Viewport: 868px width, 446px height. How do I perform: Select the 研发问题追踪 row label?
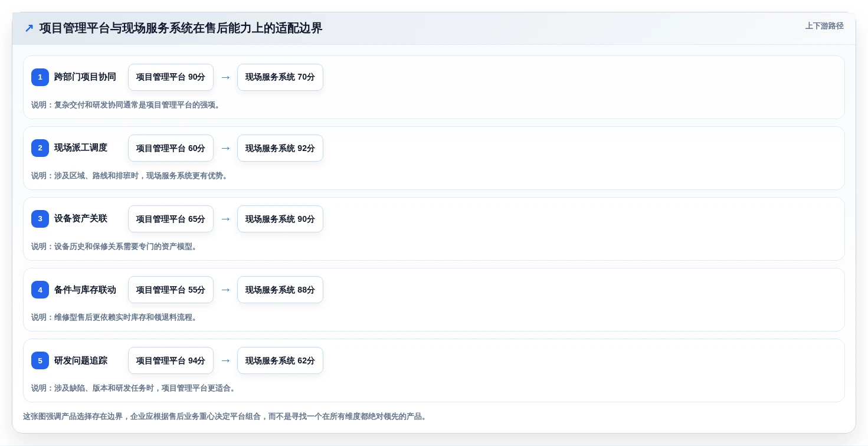point(81,360)
